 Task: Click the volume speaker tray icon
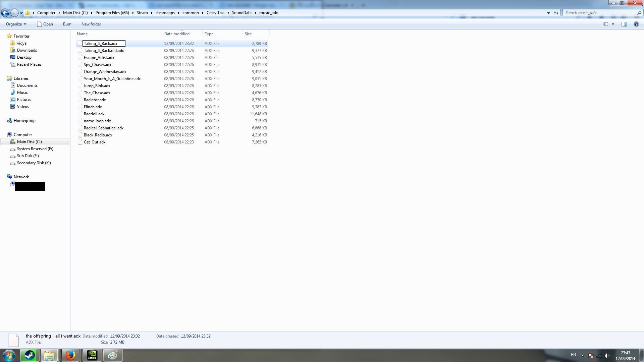click(607, 356)
